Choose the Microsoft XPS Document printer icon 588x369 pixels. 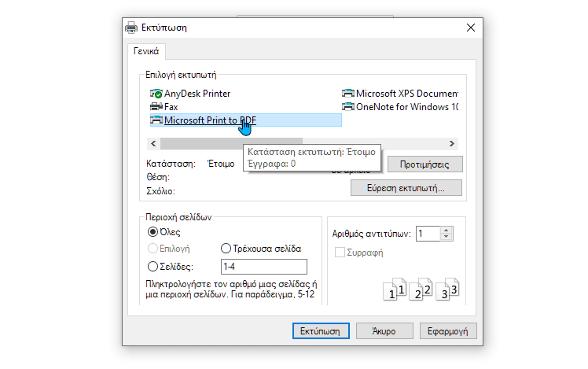[x=348, y=94]
